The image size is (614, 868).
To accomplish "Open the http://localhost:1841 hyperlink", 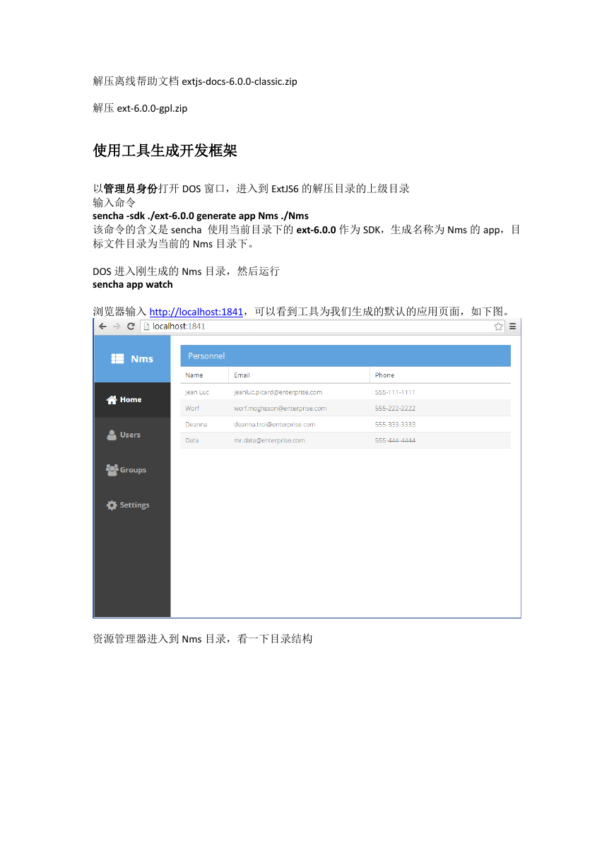I will click(x=196, y=311).
